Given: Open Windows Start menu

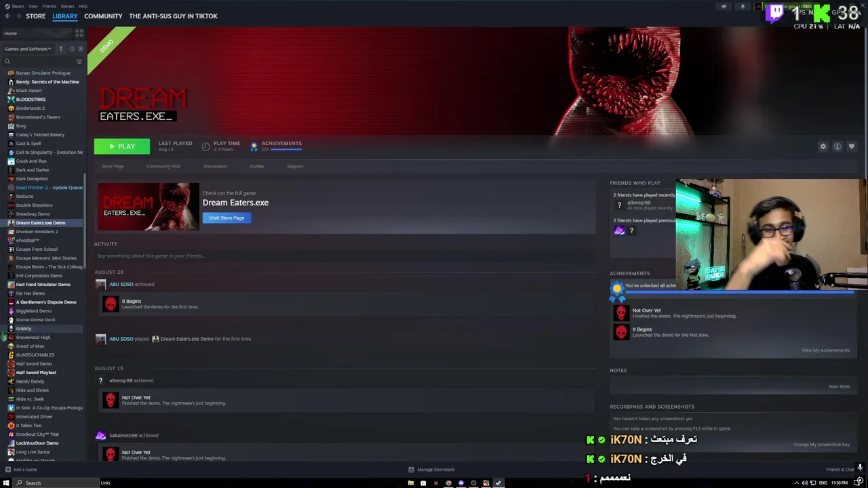Looking at the screenshot, I should 6,483.
